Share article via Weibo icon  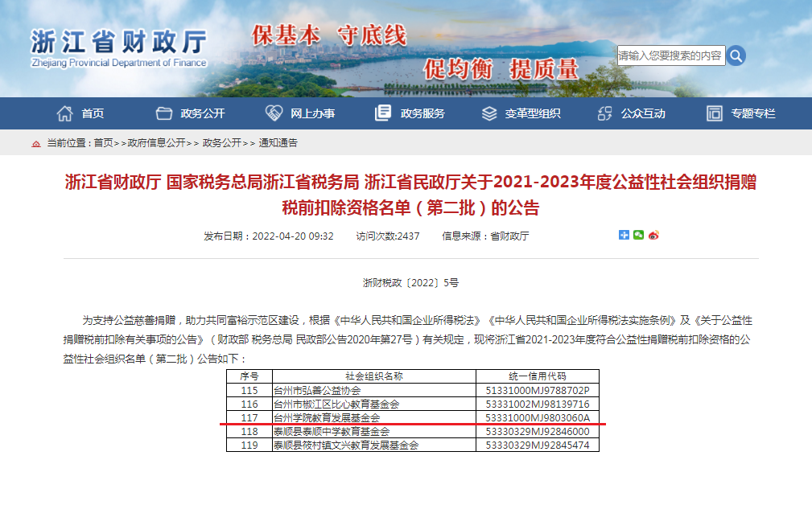click(x=653, y=235)
